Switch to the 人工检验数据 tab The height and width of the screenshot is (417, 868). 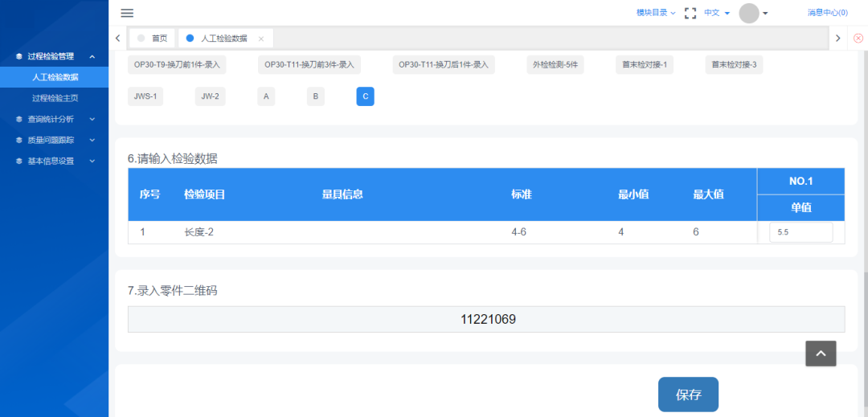(226, 38)
